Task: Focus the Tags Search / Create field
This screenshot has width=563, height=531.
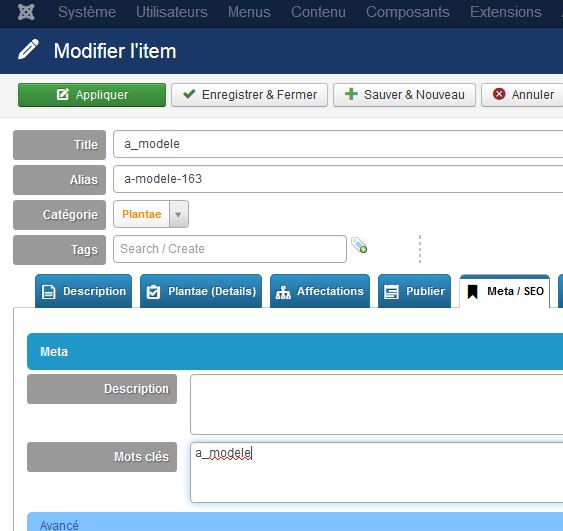Action: coord(230,249)
